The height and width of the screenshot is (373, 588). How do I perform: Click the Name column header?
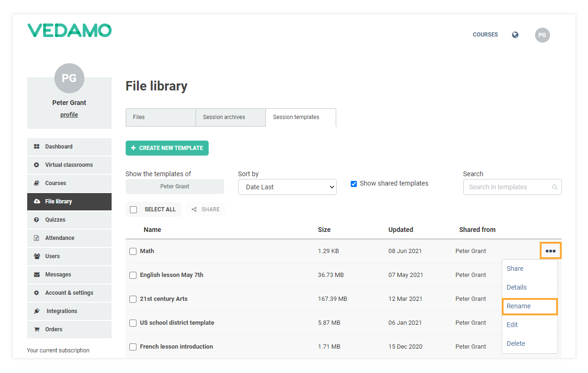pos(152,230)
